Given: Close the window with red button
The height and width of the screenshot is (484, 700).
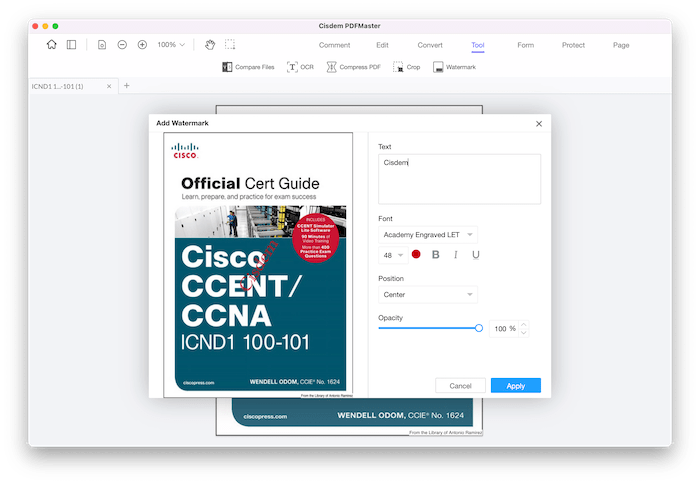Looking at the screenshot, I should (35, 26).
